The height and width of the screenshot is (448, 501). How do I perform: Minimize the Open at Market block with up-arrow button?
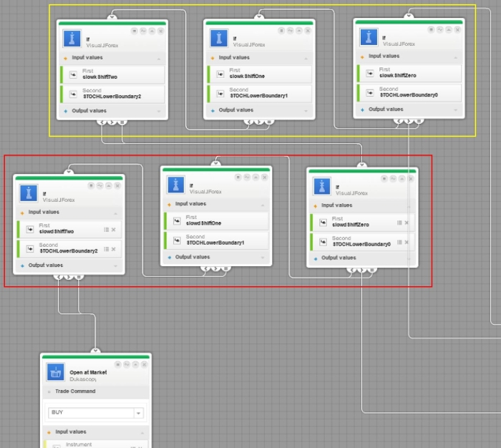(135, 364)
